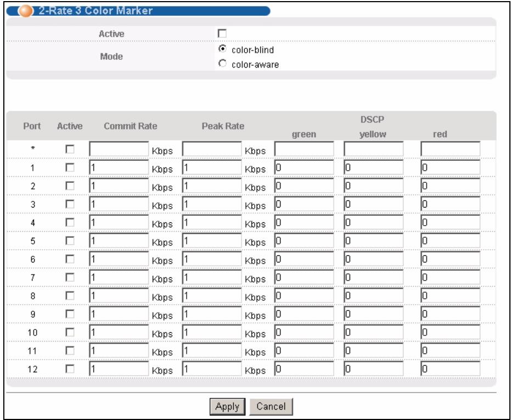Focus Peak Rate field in the * row
The height and width of the screenshot is (420, 511).
[x=212, y=149]
